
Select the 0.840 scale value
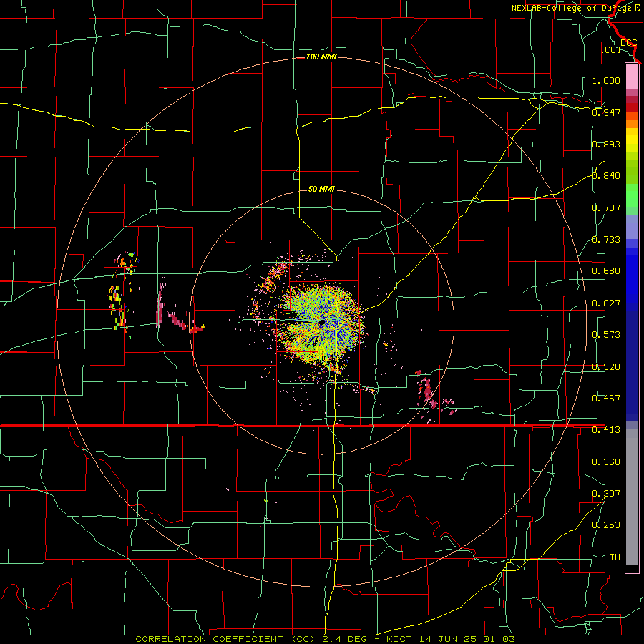click(x=606, y=176)
